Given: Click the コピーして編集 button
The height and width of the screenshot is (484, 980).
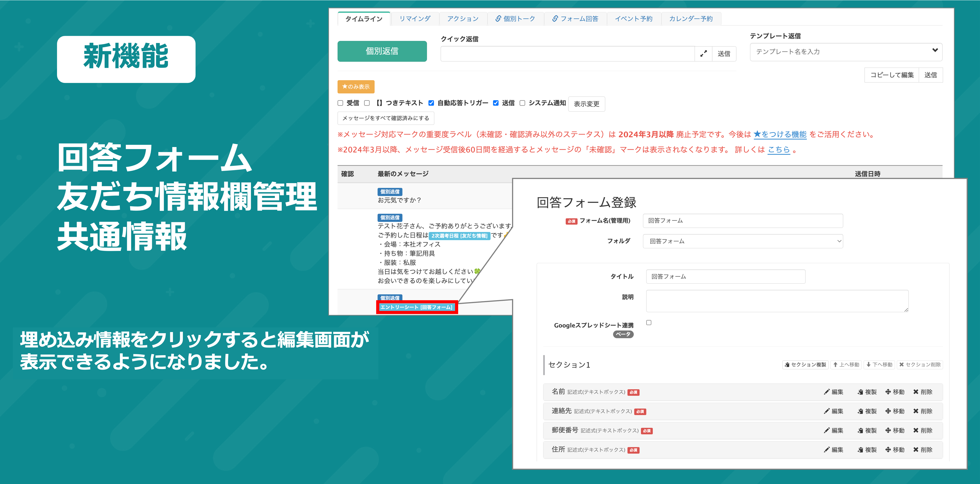Looking at the screenshot, I should point(892,75).
